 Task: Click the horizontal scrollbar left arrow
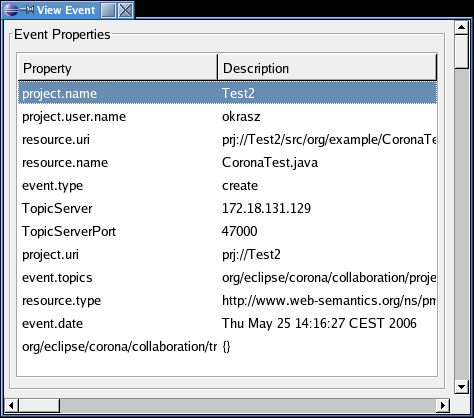pos(11,406)
